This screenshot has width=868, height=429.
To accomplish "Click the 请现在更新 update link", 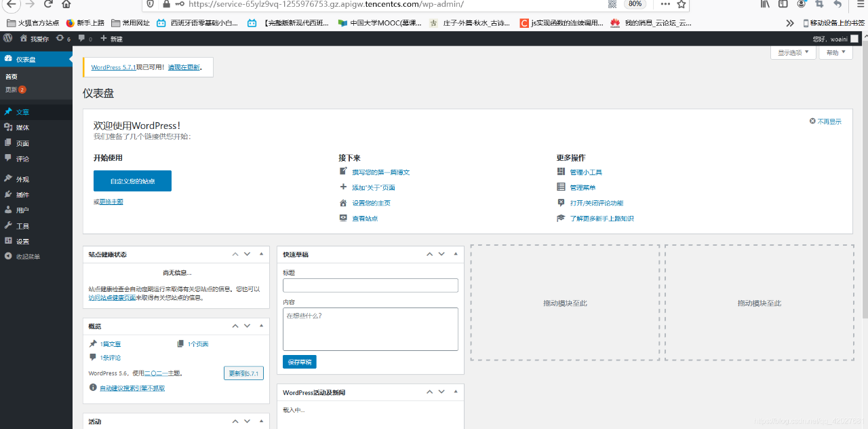I will point(184,67).
